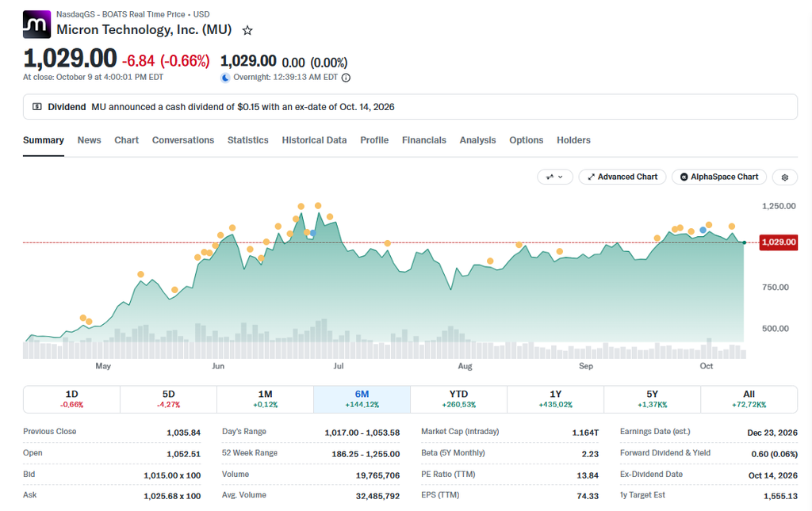812x511 pixels.
Task: Select the YTD chart range
Action: pos(459,399)
